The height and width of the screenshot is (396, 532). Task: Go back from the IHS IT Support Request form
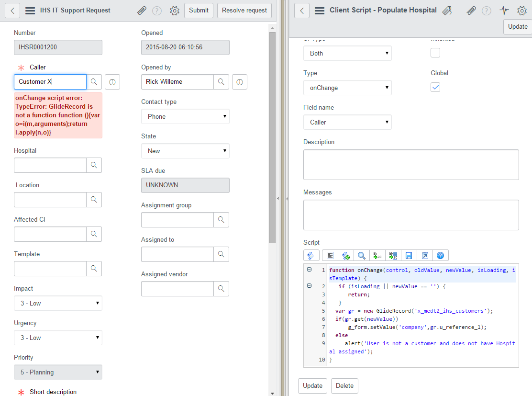point(12,11)
